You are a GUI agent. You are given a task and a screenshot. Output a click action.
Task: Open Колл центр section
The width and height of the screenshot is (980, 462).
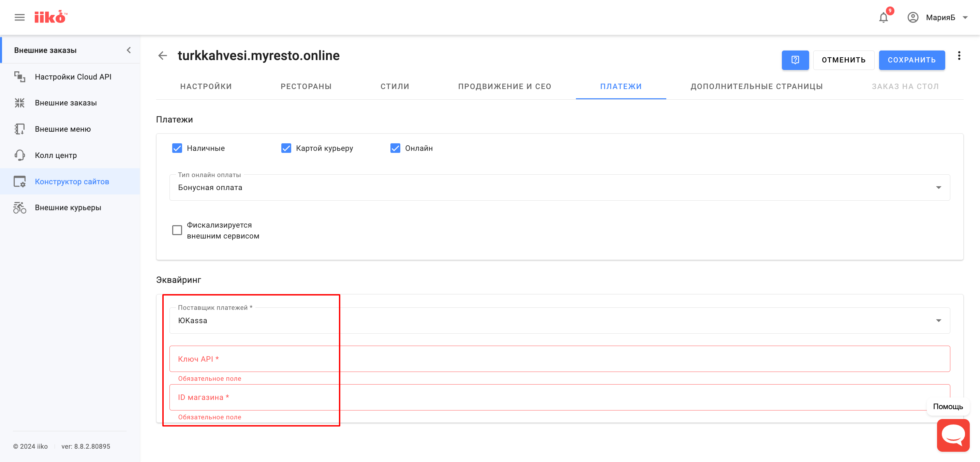(x=70, y=155)
